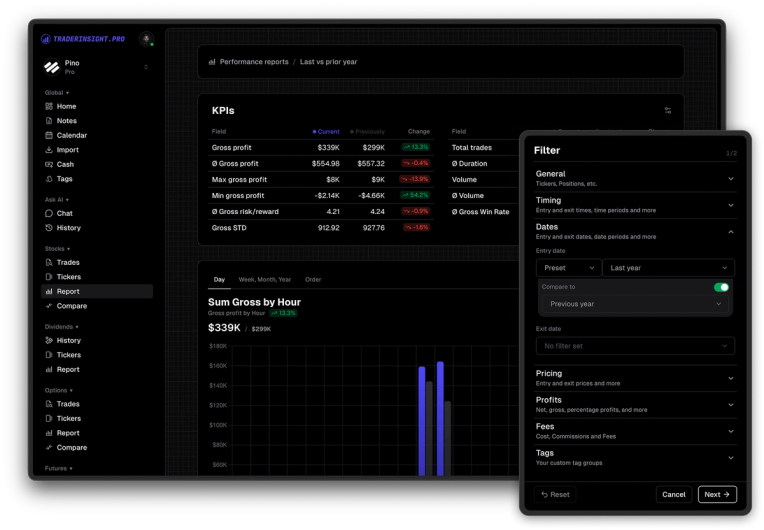Viewport: 764px width, 530px height.
Task: Disable the Compare to toggle
Action: point(721,287)
